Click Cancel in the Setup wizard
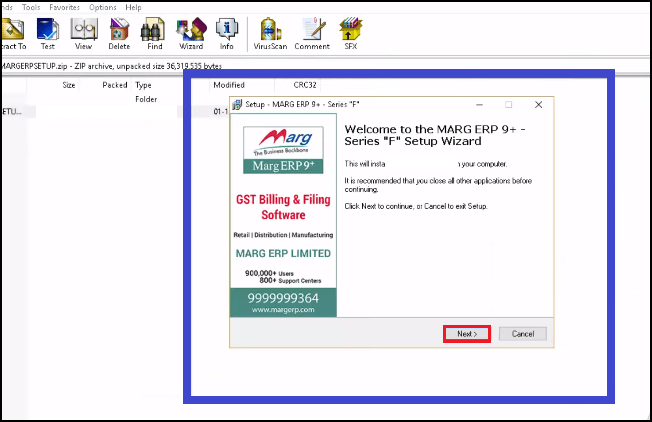The height and width of the screenshot is (422, 652). tap(523, 334)
